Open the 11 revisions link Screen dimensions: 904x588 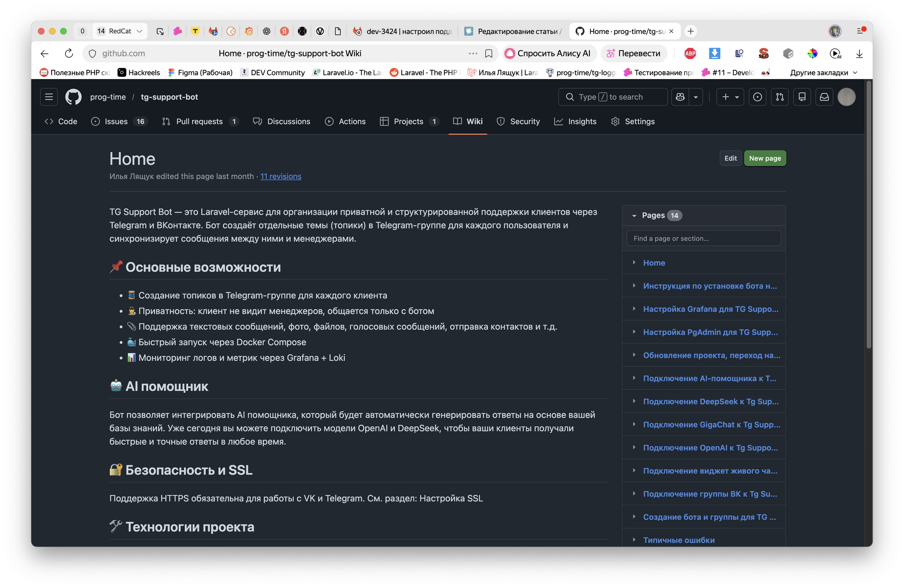pos(281,177)
